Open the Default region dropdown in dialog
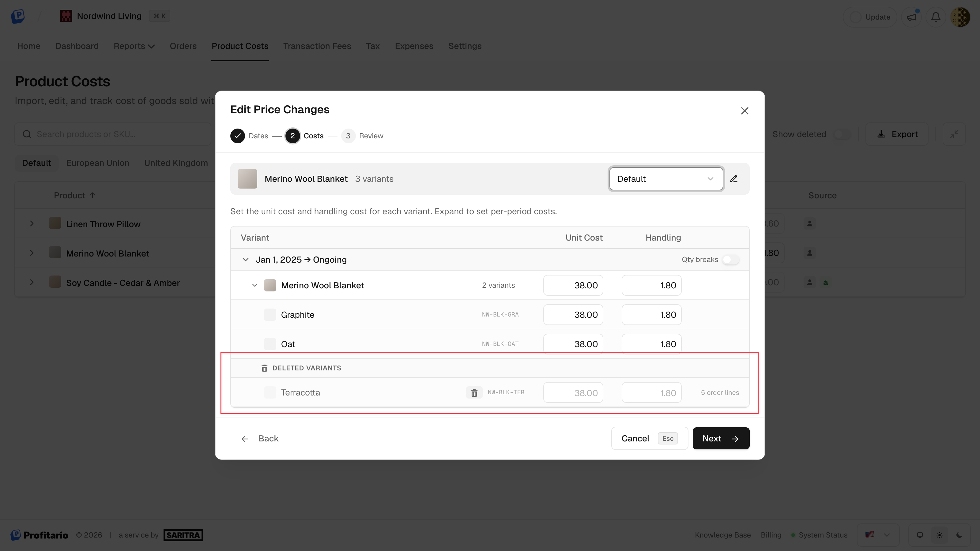This screenshot has height=551, width=980. [x=666, y=179]
